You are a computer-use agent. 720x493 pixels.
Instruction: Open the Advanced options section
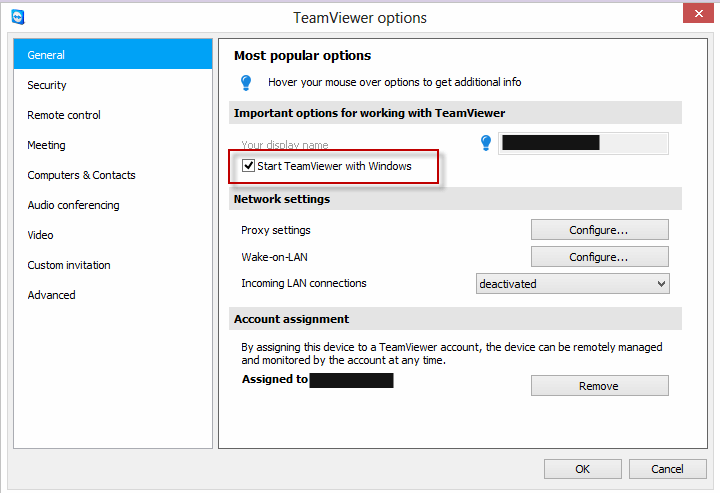tap(51, 295)
